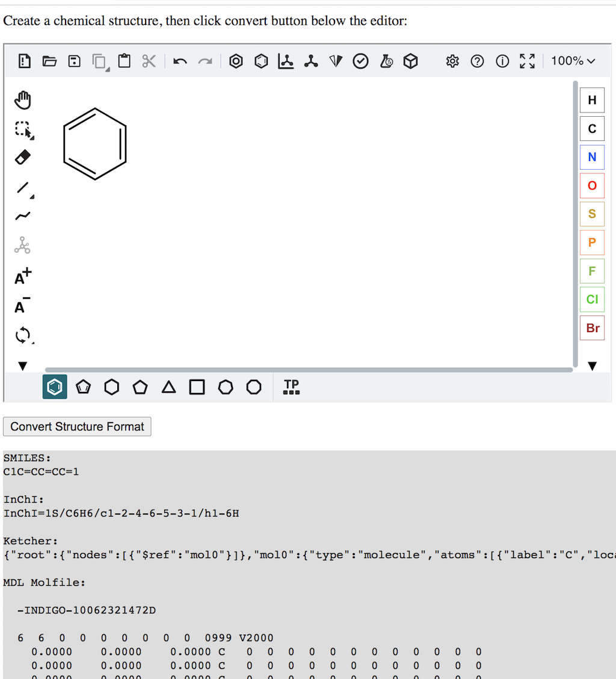This screenshot has height=679, width=616.
Task: Select the Charge Plus tool
Action: (23, 276)
